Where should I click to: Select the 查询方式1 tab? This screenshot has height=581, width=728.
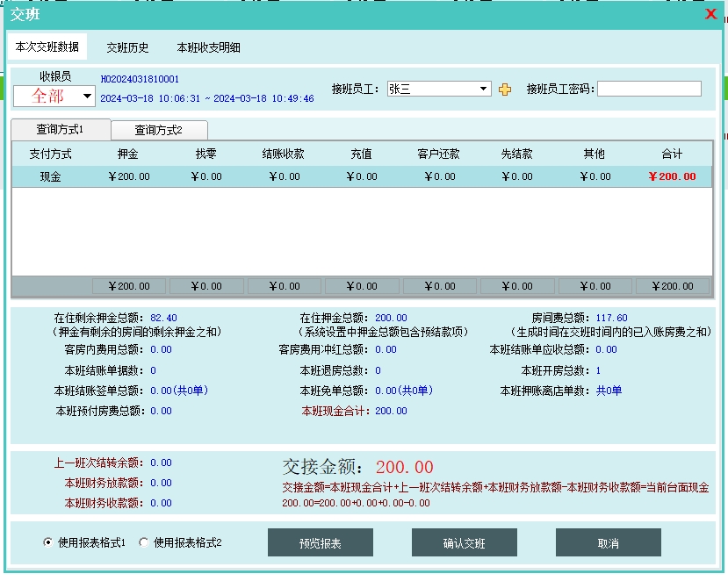click(x=60, y=130)
